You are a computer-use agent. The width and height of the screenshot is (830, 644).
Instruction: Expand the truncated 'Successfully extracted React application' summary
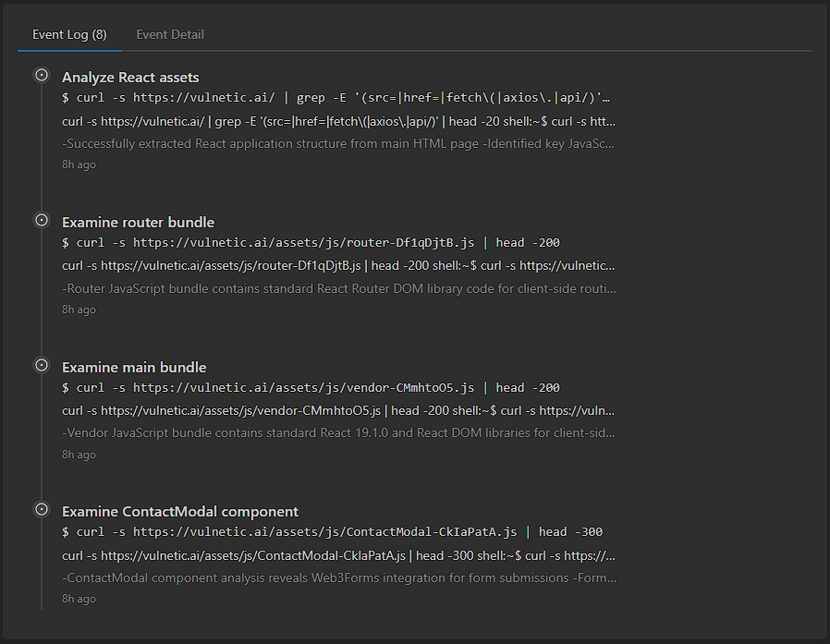pyautogui.click(x=339, y=144)
